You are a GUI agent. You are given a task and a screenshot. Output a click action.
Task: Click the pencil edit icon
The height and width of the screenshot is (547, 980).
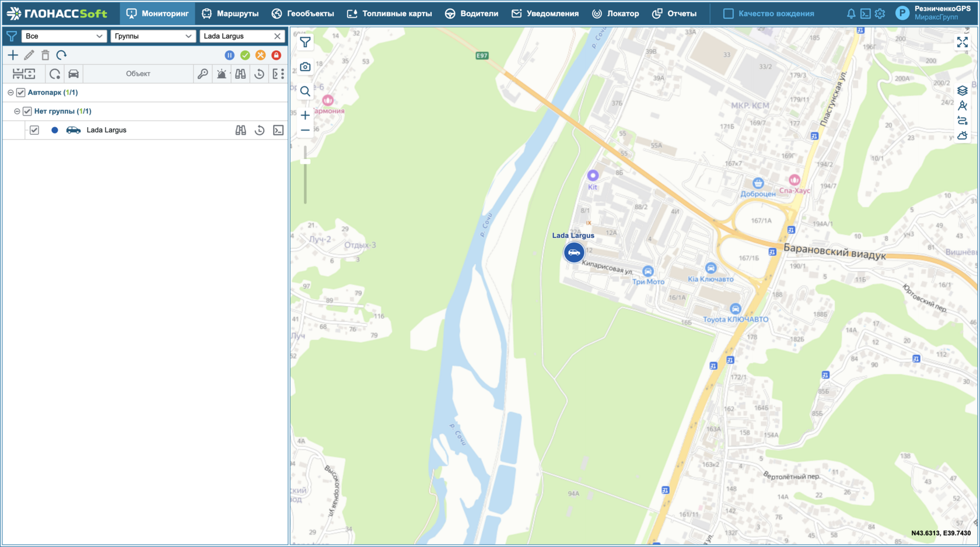[x=29, y=55]
